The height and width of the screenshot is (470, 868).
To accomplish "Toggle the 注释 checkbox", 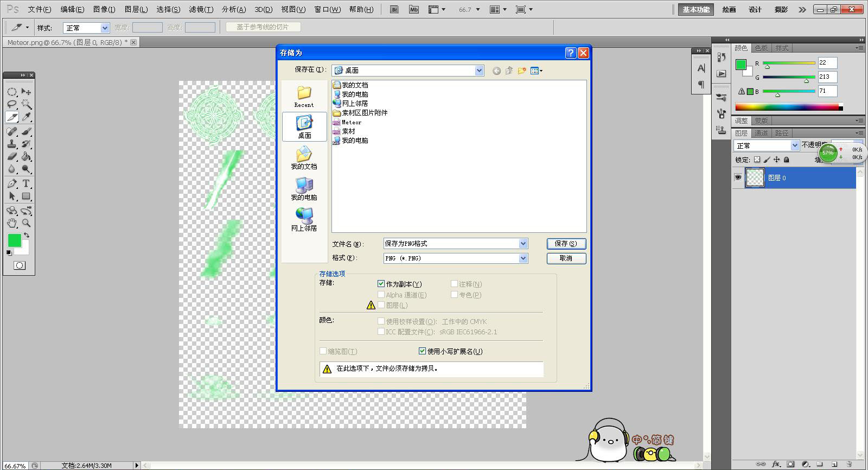I will pos(454,284).
